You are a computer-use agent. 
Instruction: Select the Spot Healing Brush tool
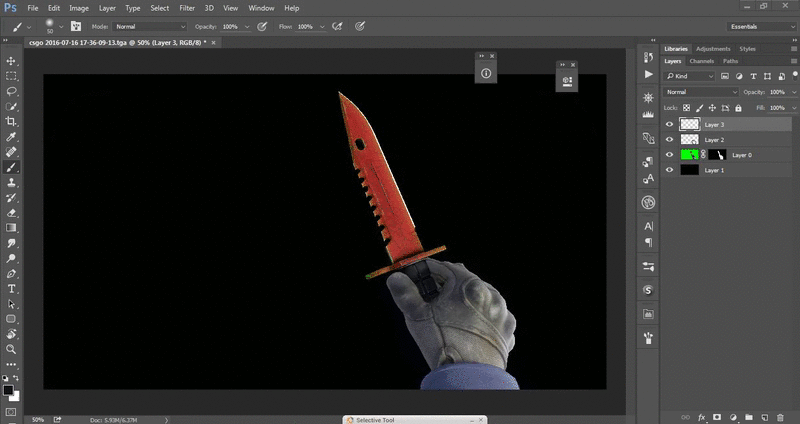click(11, 152)
